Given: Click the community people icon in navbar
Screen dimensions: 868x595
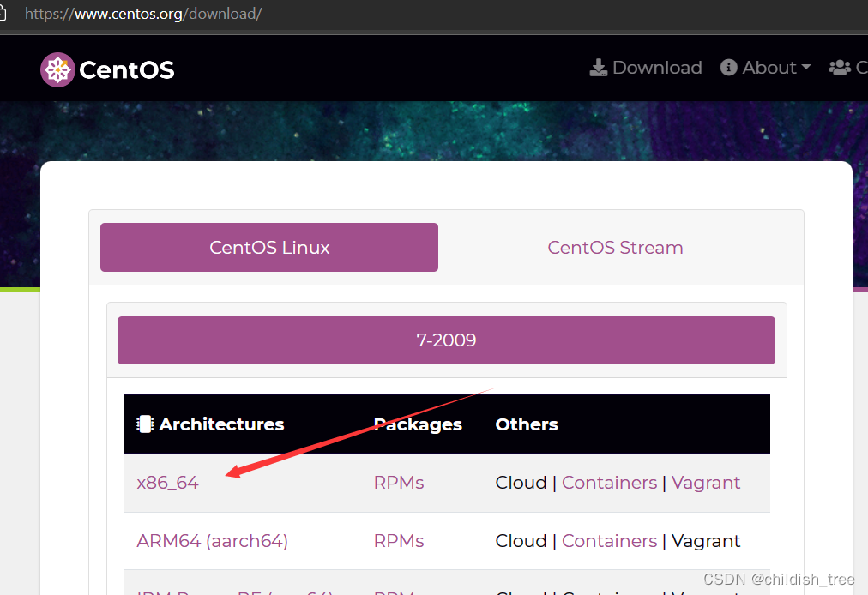Looking at the screenshot, I should tap(840, 68).
